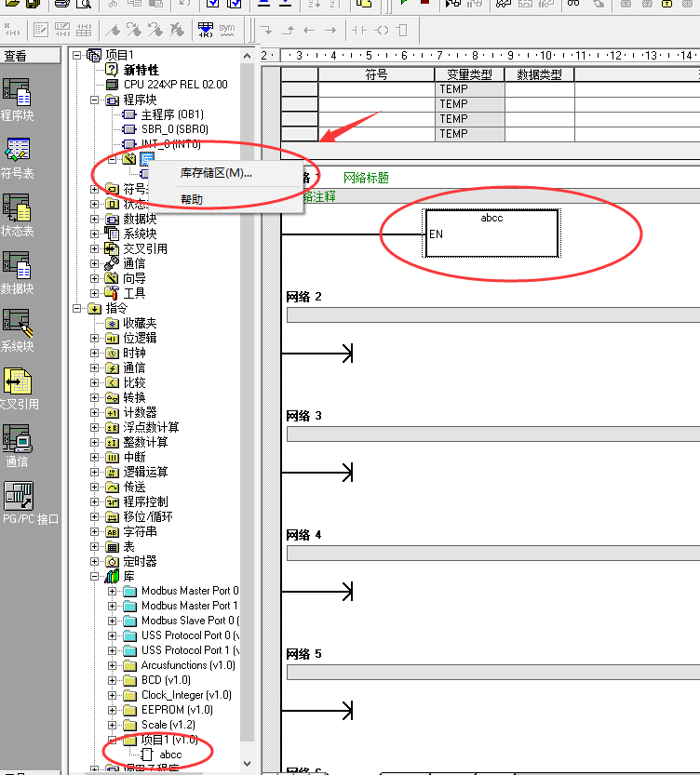Insert a contact with toolbar icon
Viewport: 700px width, 775px height.
[359, 30]
